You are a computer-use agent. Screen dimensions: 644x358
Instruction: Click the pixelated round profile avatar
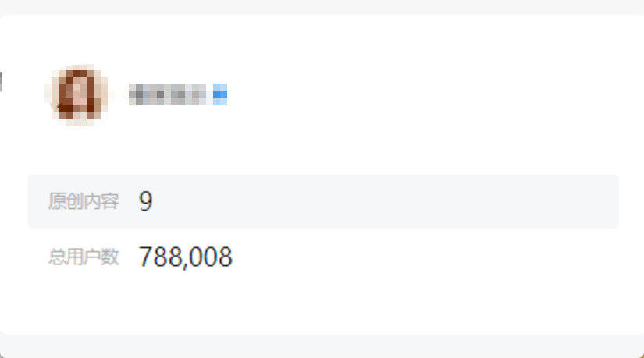(76, 94)
